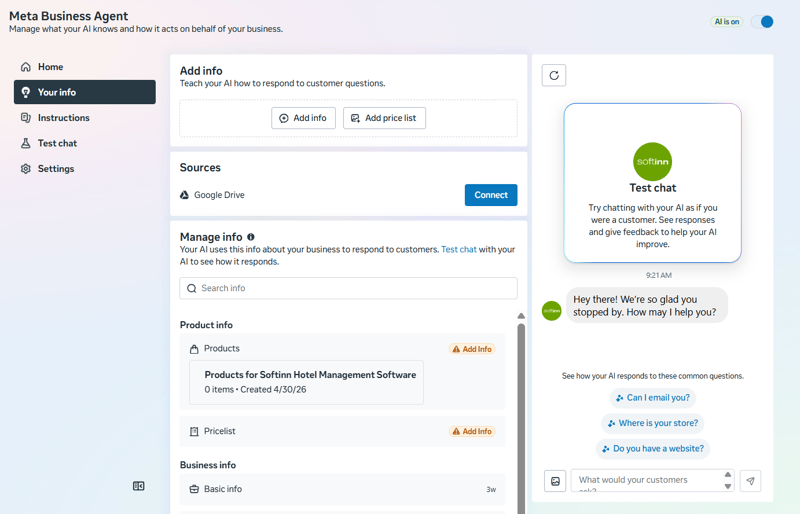Screen dimensions: 800x514
Task: Click Add Info badge on Products row
Action: point(472,349)
